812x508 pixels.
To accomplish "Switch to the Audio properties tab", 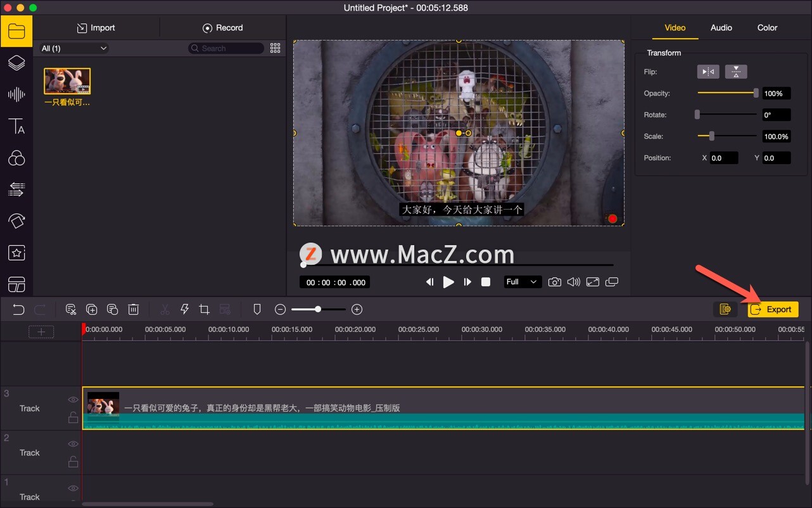I will [721, 28].
